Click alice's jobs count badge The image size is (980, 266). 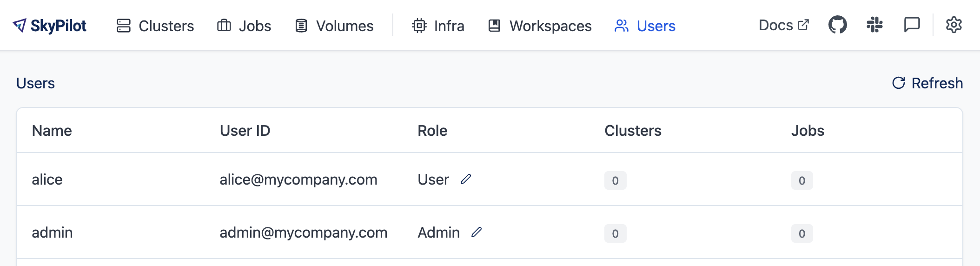(802, 180)
